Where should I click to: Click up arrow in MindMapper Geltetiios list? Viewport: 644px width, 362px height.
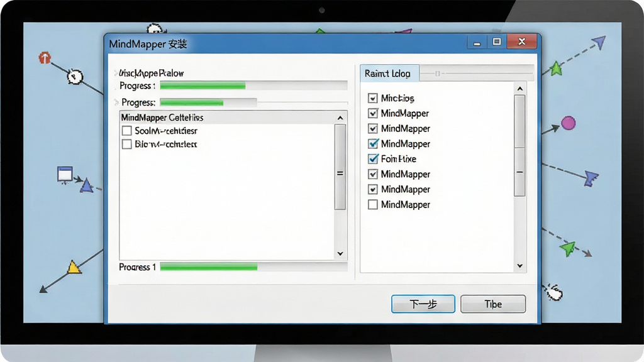[340, 118]
